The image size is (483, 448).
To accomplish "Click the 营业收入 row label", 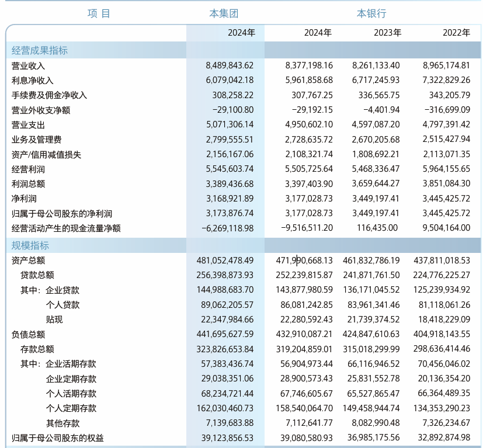I will coord(29,66).
